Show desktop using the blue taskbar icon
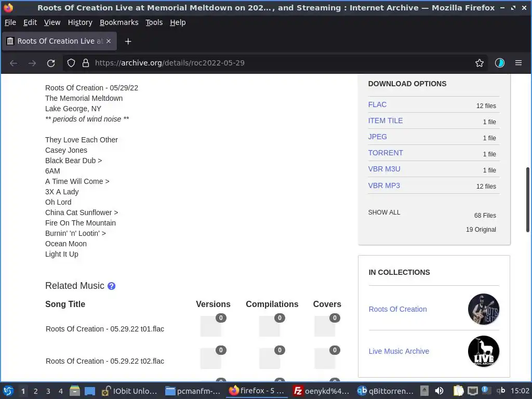The height and width of the screenshot is (399, 532). (90, 391)
